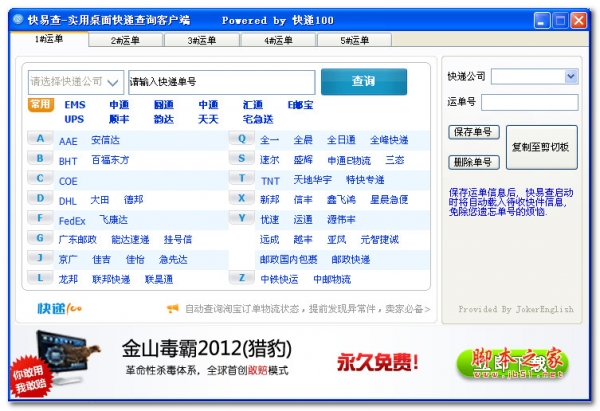Choose E邮宝 courier
The image size is (600, 411).
[300, 105]
